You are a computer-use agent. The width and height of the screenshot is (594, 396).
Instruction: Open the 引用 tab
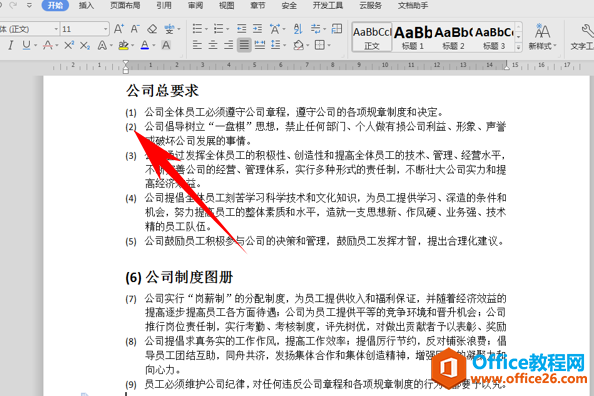164,5
